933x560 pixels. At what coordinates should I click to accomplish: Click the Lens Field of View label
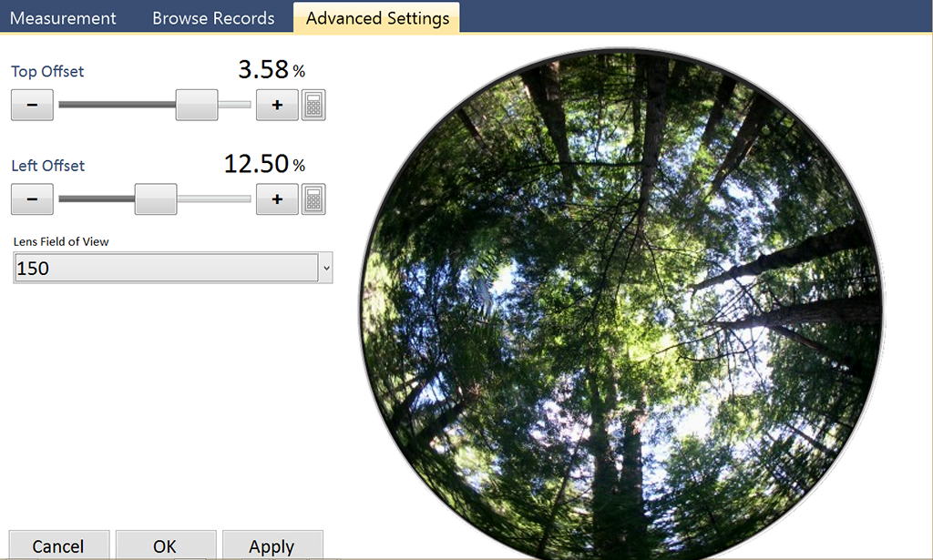(61, 241)
